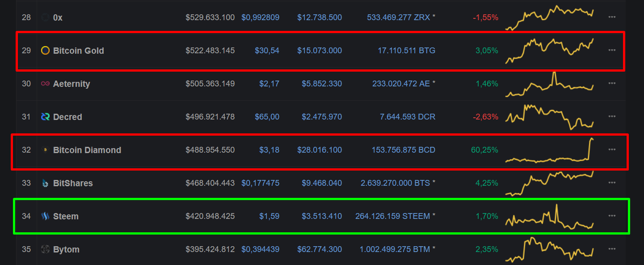
Task: Click the Bytom coin logo icon
Action: click(x=45, y=249)
